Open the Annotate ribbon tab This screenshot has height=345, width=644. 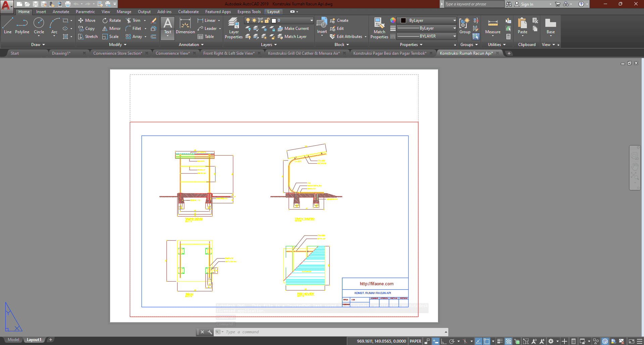(61, 12)
